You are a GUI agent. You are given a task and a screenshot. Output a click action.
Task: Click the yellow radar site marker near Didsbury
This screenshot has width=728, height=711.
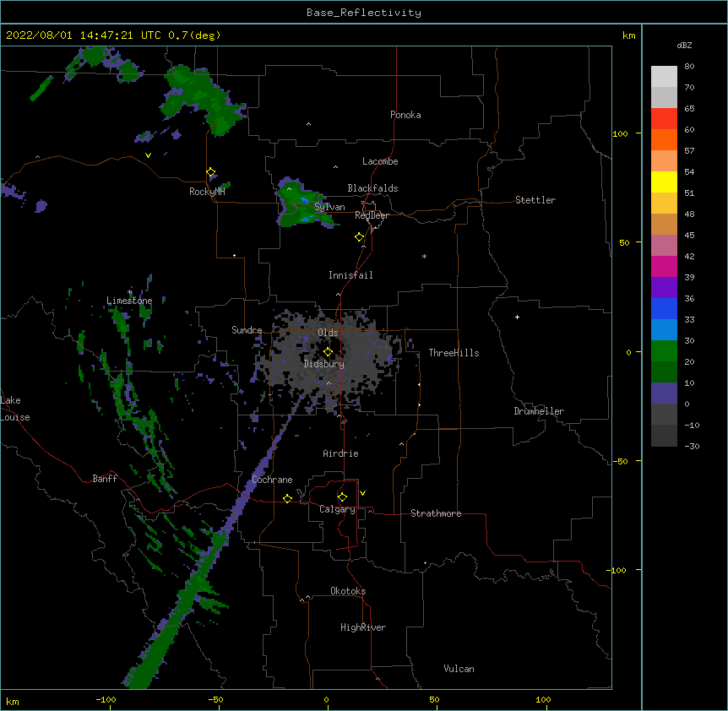click(x=328, y=351)
